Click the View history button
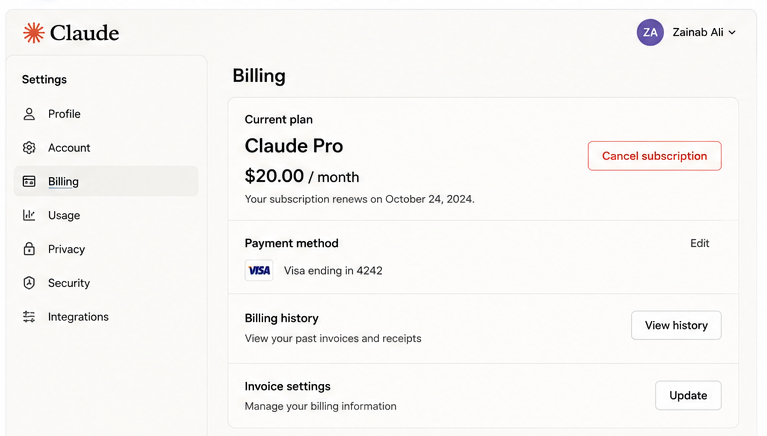767x436 pixels. (x=676, y=325)
